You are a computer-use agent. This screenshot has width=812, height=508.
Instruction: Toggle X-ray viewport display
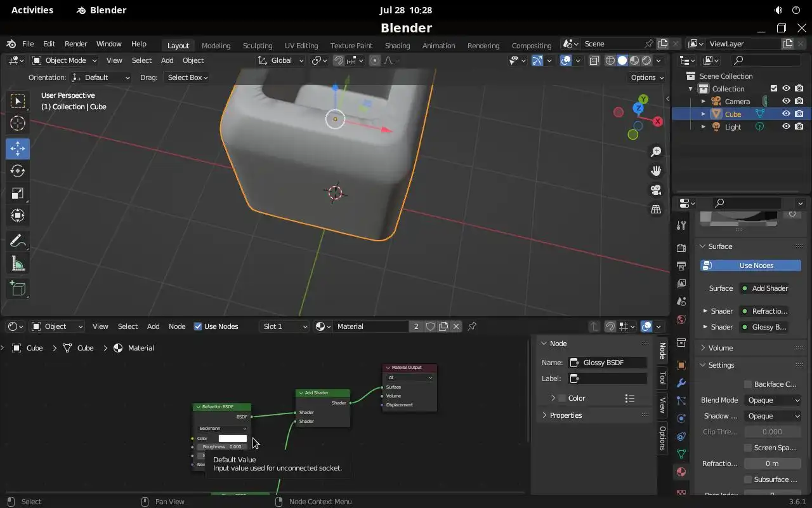click(594, 60)
